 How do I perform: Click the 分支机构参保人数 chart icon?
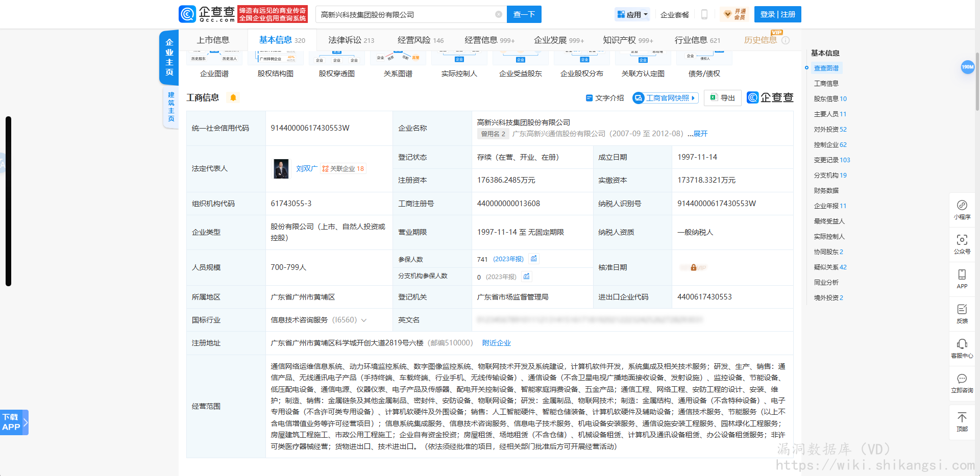click(x=527, y=277)
